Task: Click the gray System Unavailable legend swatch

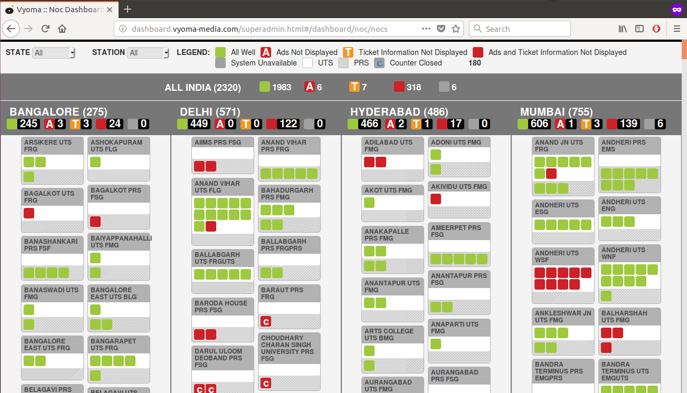Action: coord(220,63)
